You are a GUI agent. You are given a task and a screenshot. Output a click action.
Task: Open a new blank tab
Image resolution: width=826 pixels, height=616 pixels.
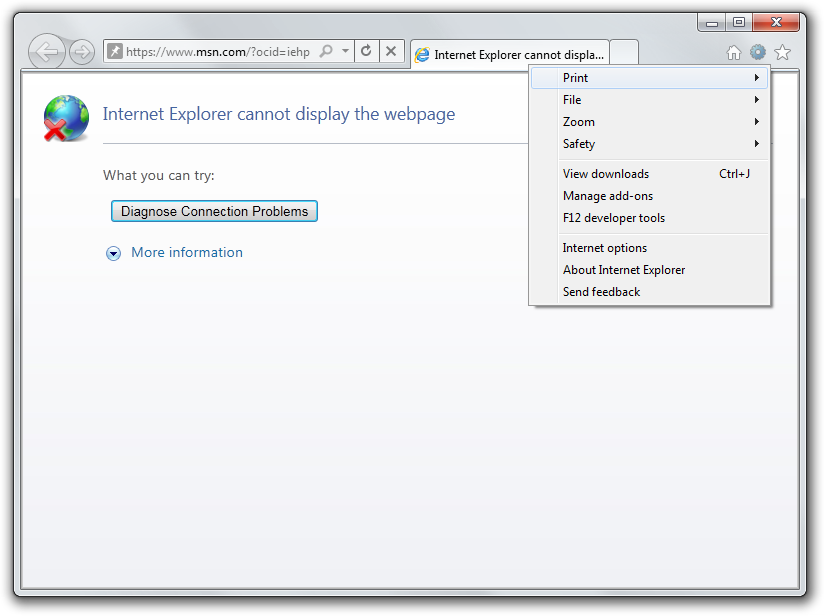point(624,52)
